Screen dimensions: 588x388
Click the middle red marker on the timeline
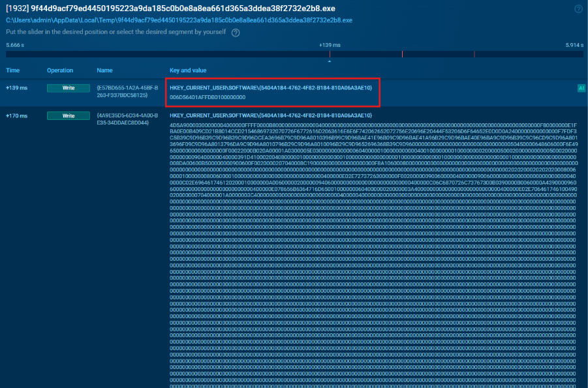[x=403, y=54]
